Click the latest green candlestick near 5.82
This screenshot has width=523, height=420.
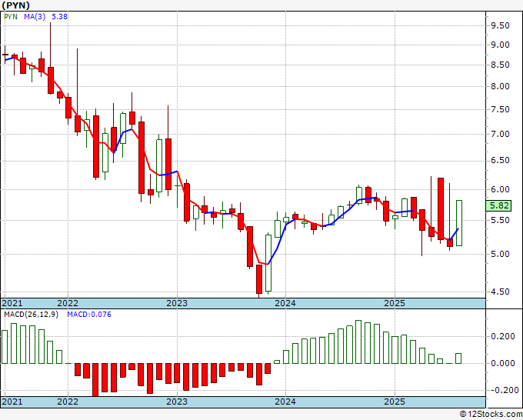coord(459,223)
